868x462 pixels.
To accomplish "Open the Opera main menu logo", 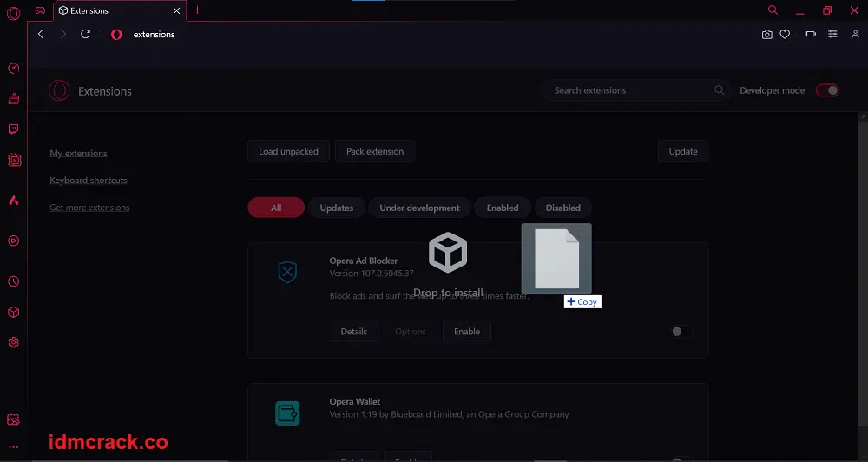I will click(x=13, y=13).
